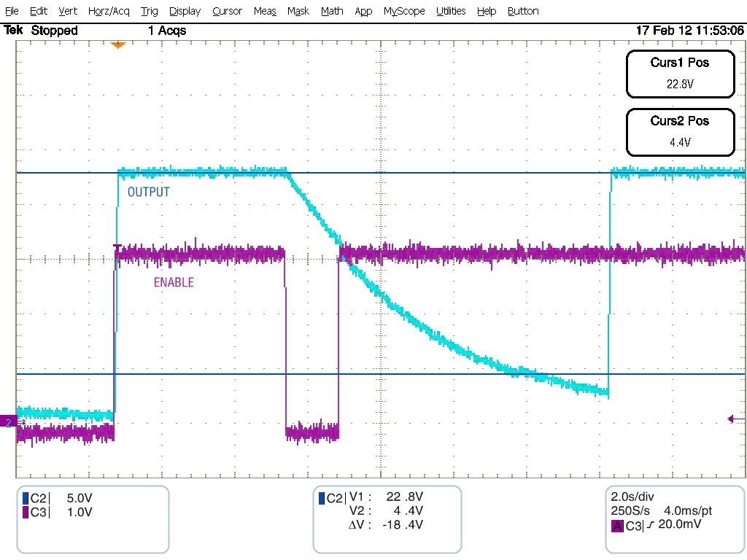Image resolution: width=747 pixels, height=560 pixels.
Task: Click the Stopped acquisition status
Action: point(54,31)
